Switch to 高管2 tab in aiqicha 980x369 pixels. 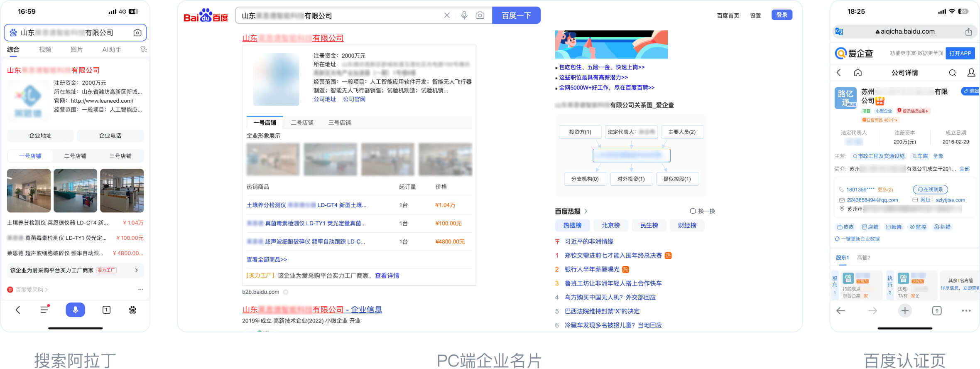tap(864, 258)
